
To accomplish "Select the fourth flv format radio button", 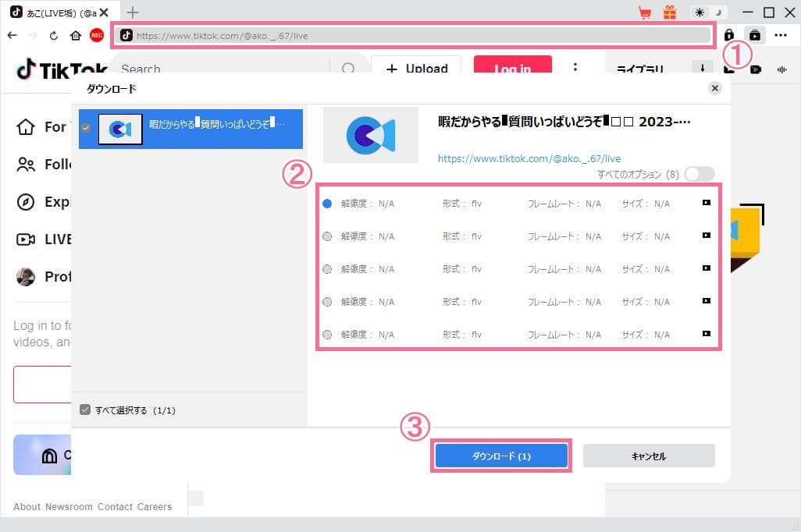I will click(327, 302).
